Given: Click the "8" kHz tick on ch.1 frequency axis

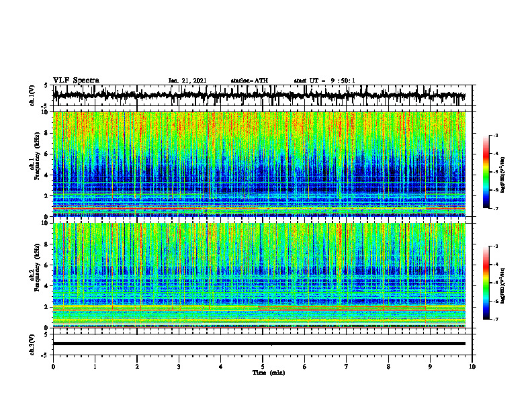Looking at the screenshot, I should pos(46,133).
